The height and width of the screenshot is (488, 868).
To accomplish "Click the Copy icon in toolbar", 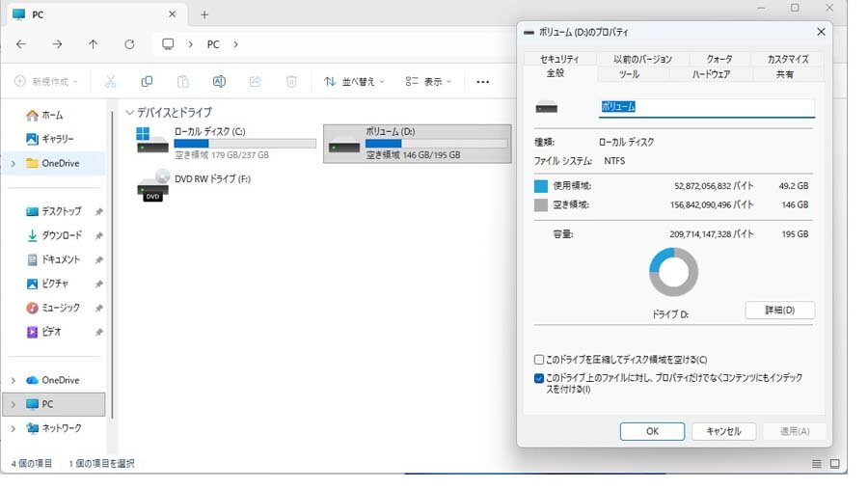I will [x=147, y=81].
